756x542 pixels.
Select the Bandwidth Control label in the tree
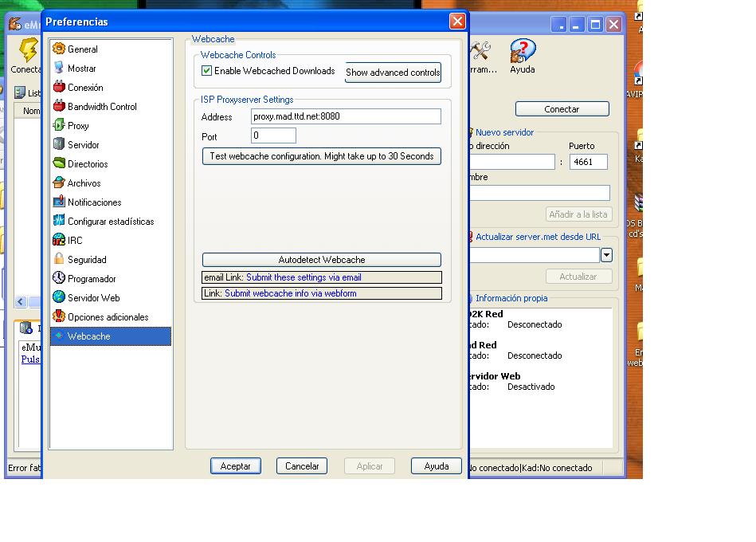pyautogui.click(x=102, y=107)
